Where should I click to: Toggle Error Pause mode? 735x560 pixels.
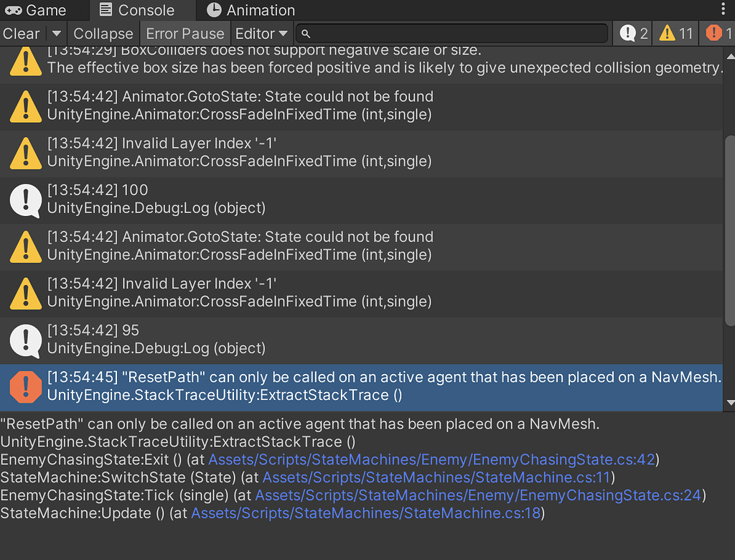(185, 33)
